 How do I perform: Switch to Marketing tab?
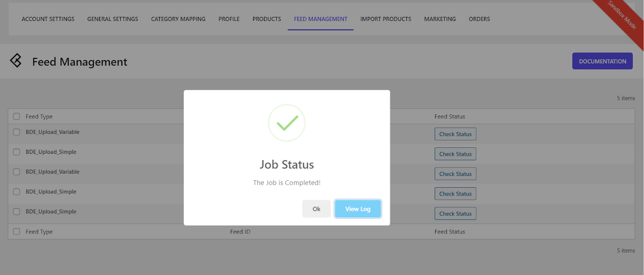[440, 19]
